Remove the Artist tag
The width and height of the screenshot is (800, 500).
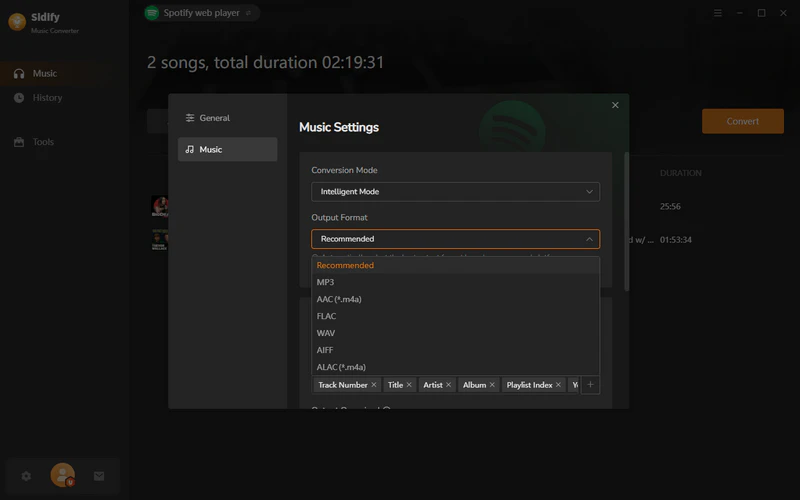[x=448, y=385]
